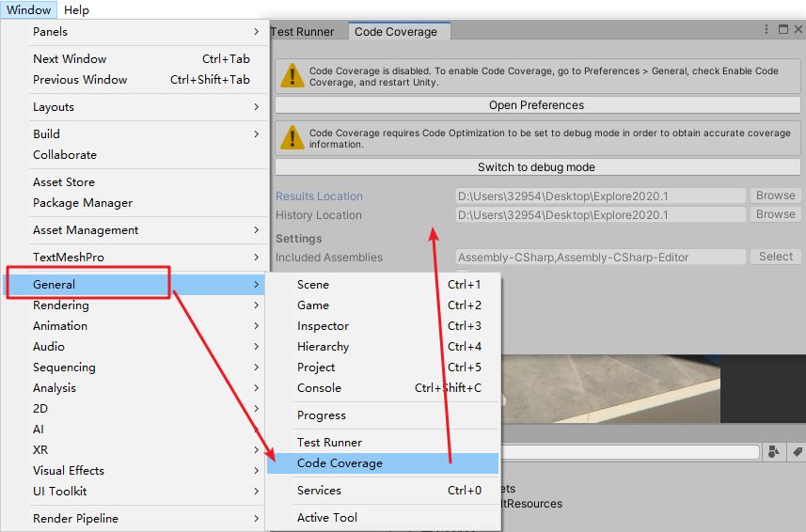
Task: Select Active Tool from submenu
Action: click(x=383, y=518)
